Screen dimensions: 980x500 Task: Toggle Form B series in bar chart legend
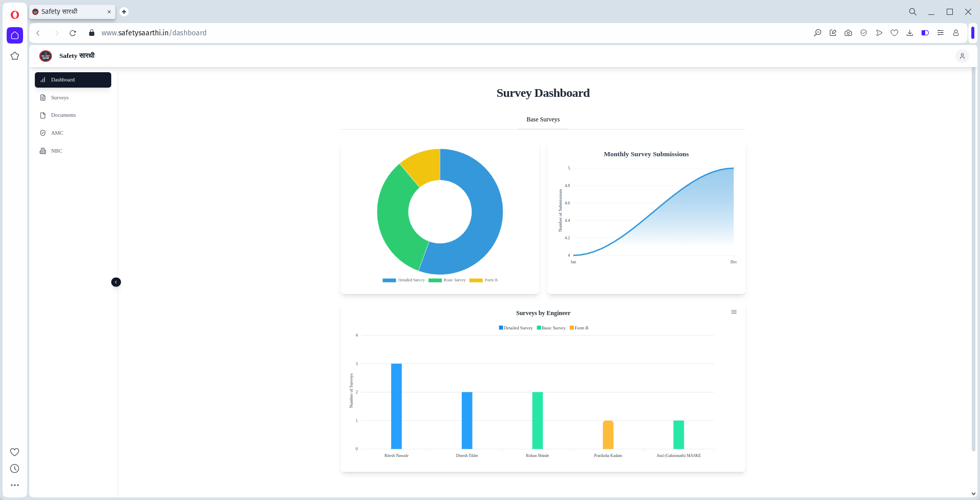click(x=579, y=328)
